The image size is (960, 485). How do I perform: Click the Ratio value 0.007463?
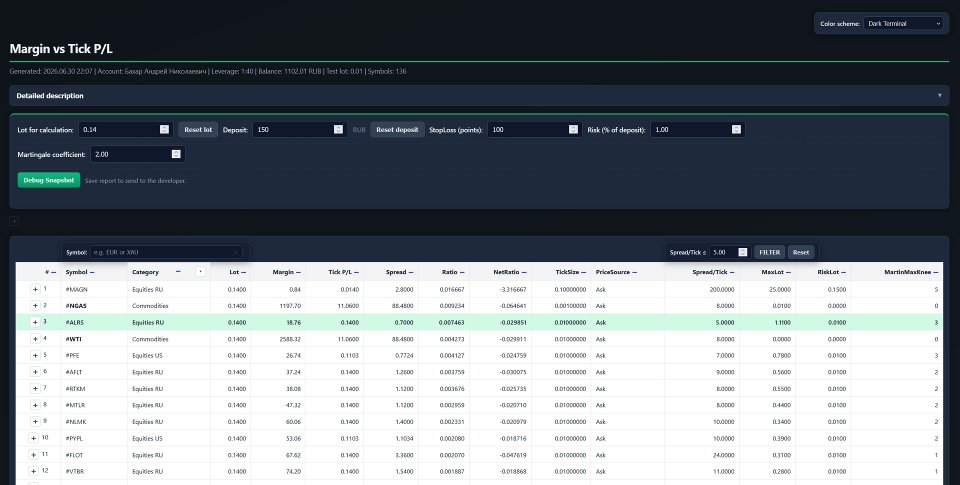click(452, 322)
